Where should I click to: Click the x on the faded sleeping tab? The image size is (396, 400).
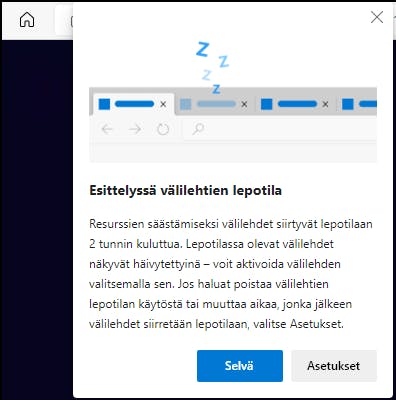click(x=244, y=104)
